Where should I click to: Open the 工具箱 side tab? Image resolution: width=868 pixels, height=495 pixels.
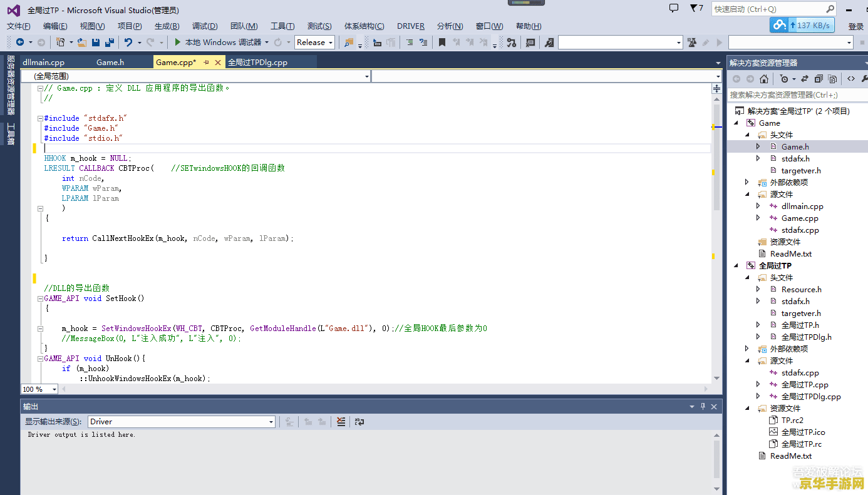point(11,134)
